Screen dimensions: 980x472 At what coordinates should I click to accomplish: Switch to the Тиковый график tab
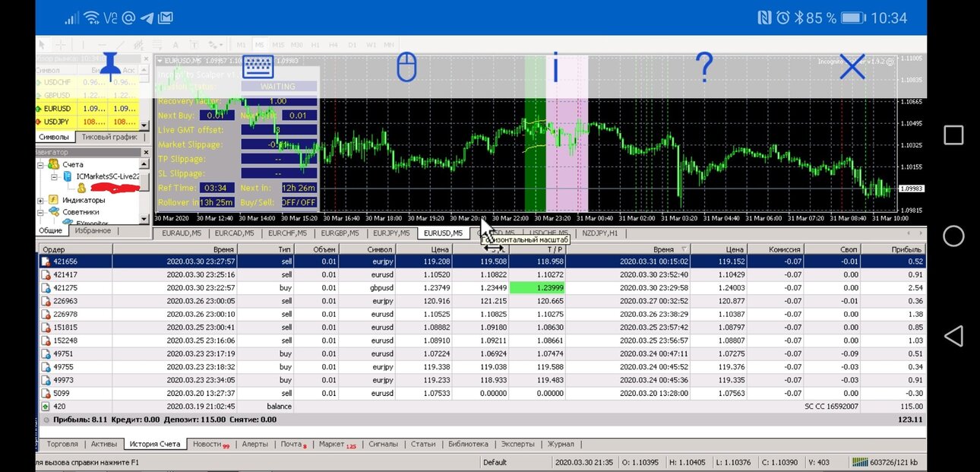(109, 137)
